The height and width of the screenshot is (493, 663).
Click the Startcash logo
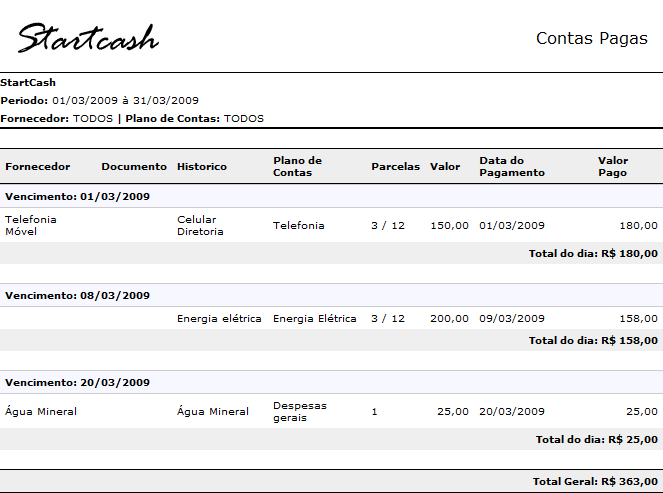[x=88, y=39]
